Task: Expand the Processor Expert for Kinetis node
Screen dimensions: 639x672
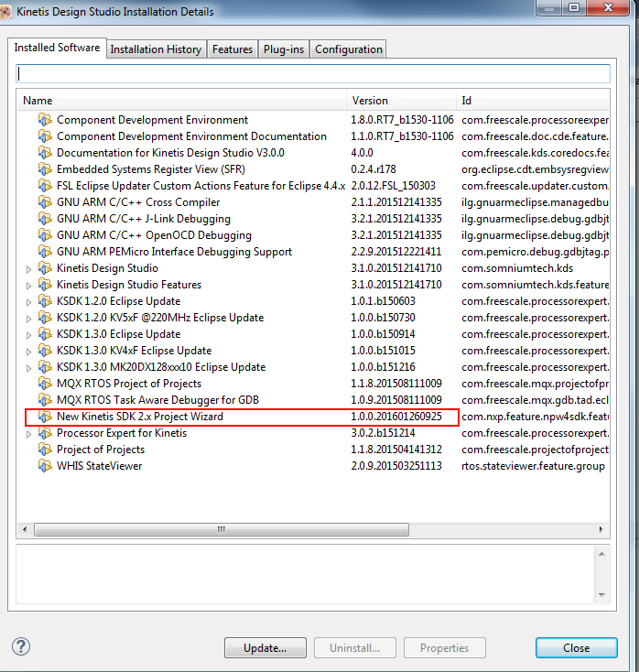Action: click(28, 434)
